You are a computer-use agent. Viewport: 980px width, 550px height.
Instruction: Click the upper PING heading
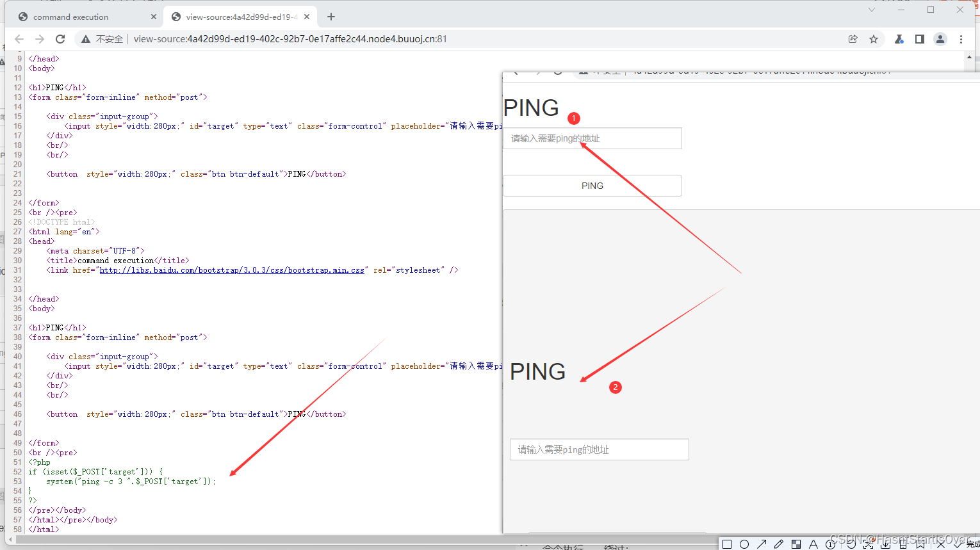click(531, 108)
